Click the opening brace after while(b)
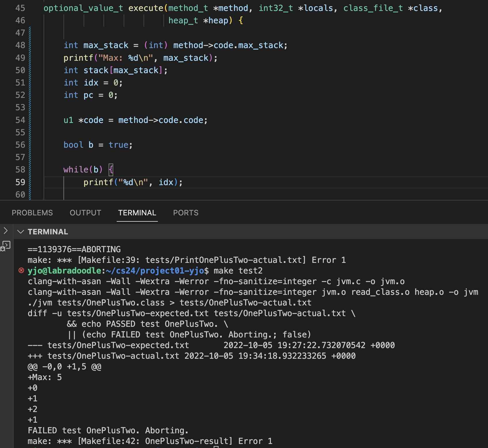The width and height of the screenshot is (488, 448). click(x=111, y=170)
